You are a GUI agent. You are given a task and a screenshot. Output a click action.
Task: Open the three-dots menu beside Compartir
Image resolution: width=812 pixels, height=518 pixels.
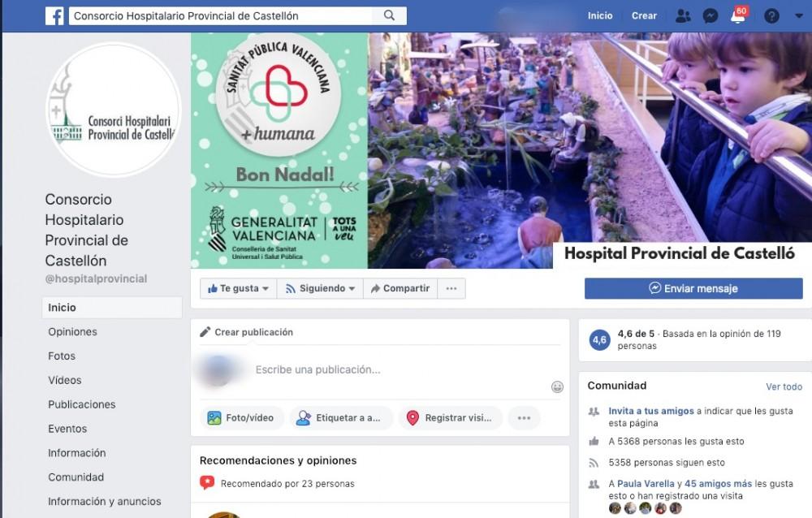[x=451, y=288]
